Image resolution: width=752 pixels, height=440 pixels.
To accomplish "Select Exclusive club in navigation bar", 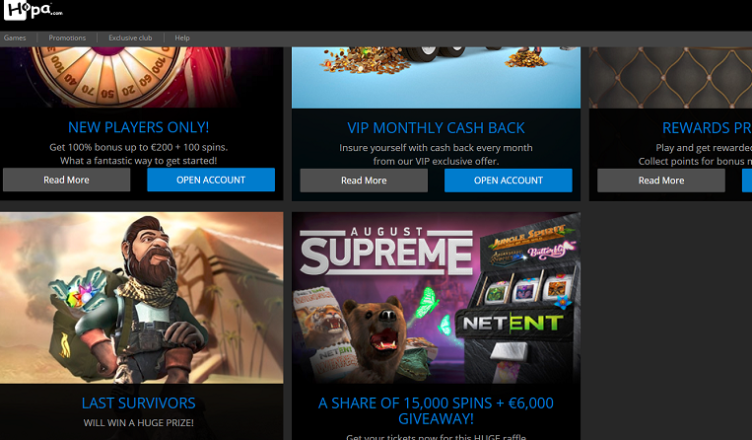I will click(x=130, y=38).
